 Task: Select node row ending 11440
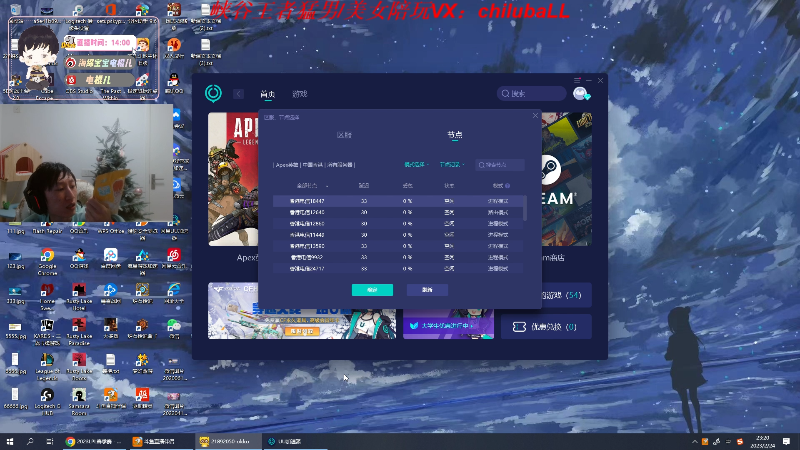point(398,235)
